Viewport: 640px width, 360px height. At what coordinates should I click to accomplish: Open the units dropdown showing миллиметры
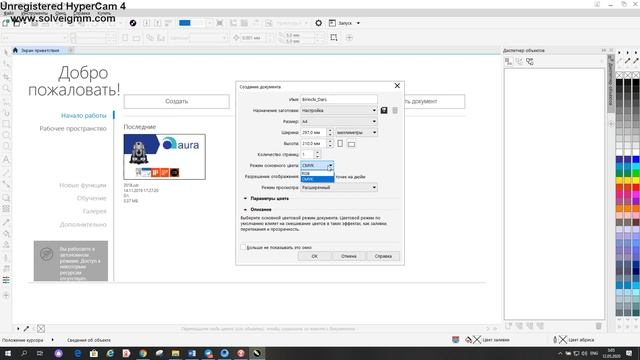(x=356, y=132)
